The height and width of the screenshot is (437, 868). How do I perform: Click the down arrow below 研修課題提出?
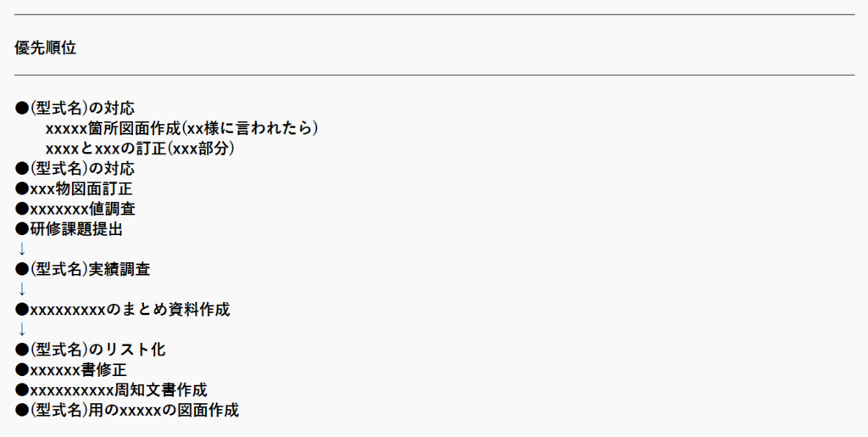point(21,249)
